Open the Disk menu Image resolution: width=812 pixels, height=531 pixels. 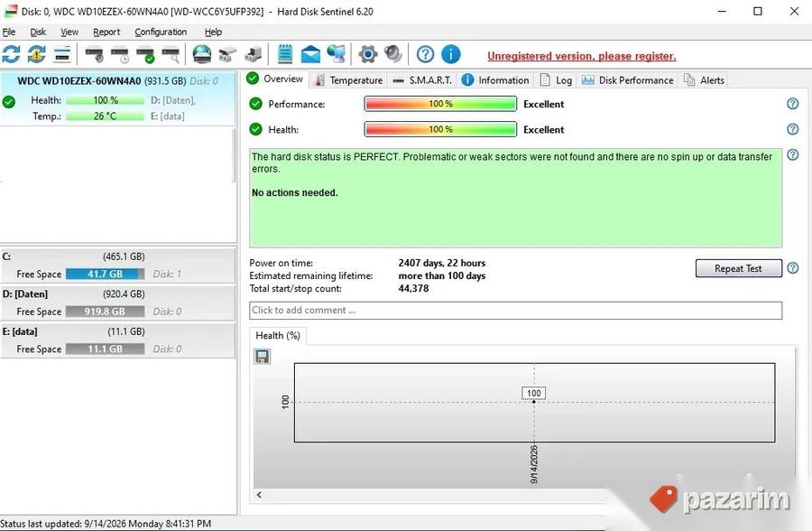click(x=38, y=33)
